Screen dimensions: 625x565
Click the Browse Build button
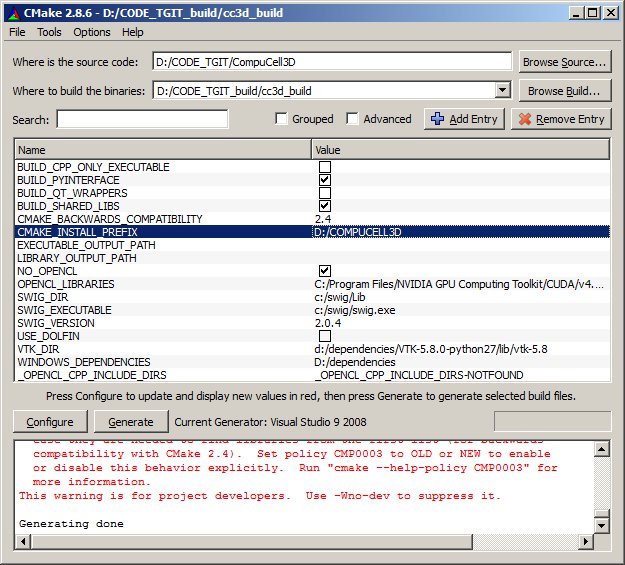(565, 91)
